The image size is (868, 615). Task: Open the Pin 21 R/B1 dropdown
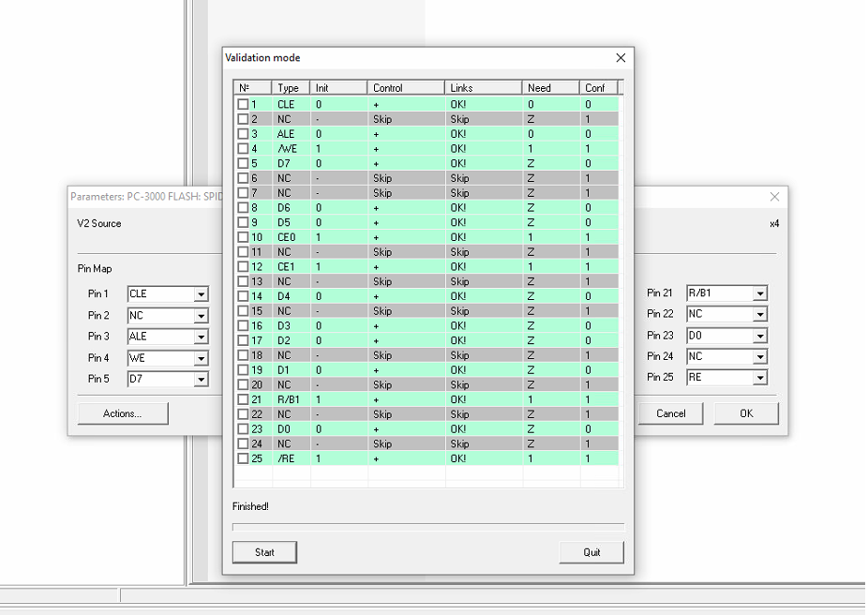pyautogui.click(x=760, y=293)
